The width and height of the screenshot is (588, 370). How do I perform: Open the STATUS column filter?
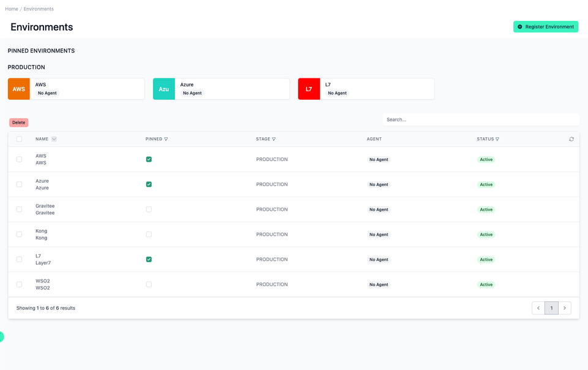point(496,139)
